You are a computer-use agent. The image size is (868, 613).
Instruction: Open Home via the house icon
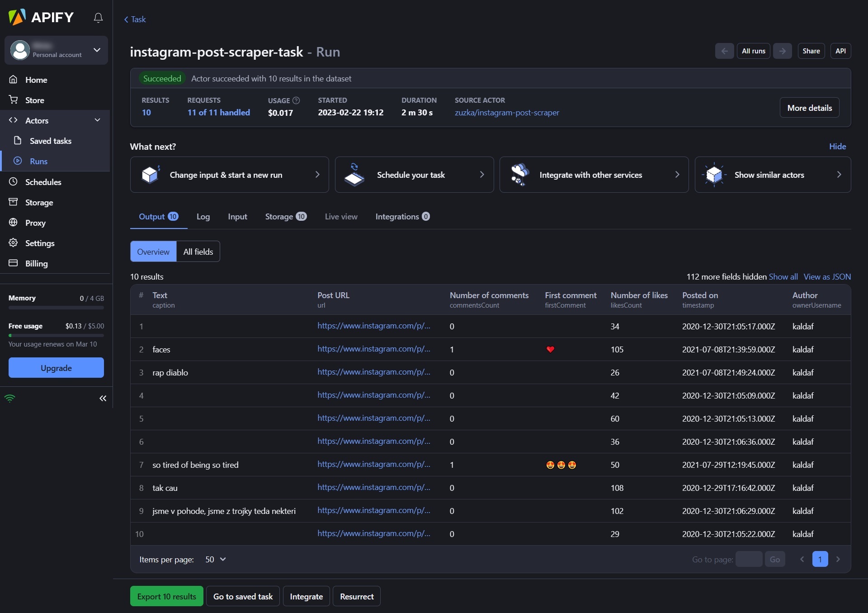[x=14, y=80]
